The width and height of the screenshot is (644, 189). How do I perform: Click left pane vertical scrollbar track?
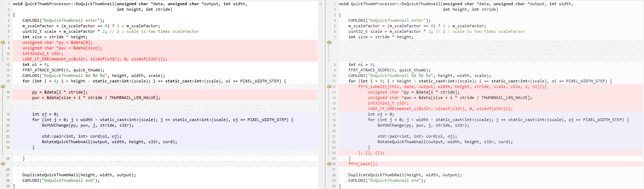(320, 97)
